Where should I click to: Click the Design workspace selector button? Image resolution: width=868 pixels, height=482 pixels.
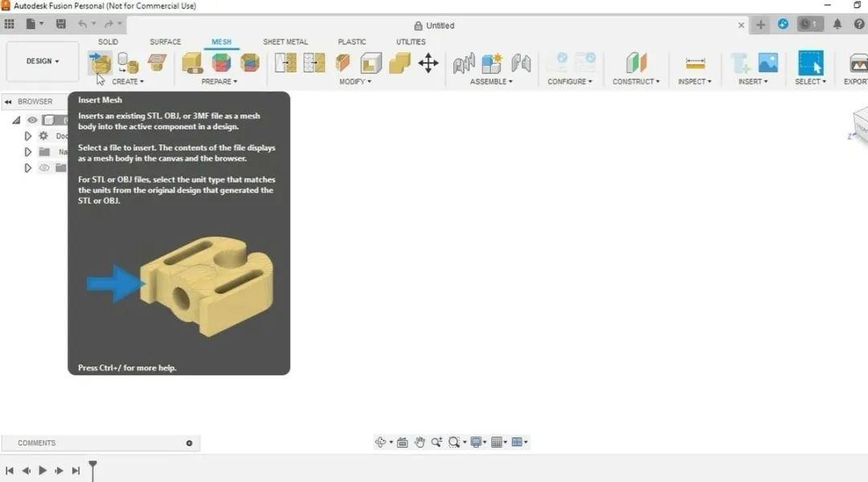41,61
